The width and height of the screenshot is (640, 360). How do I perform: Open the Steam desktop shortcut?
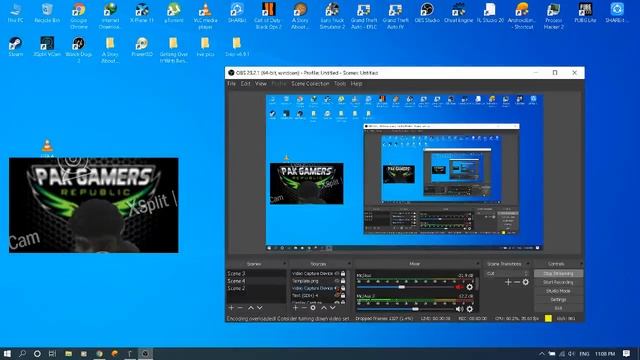coord(16,47)
